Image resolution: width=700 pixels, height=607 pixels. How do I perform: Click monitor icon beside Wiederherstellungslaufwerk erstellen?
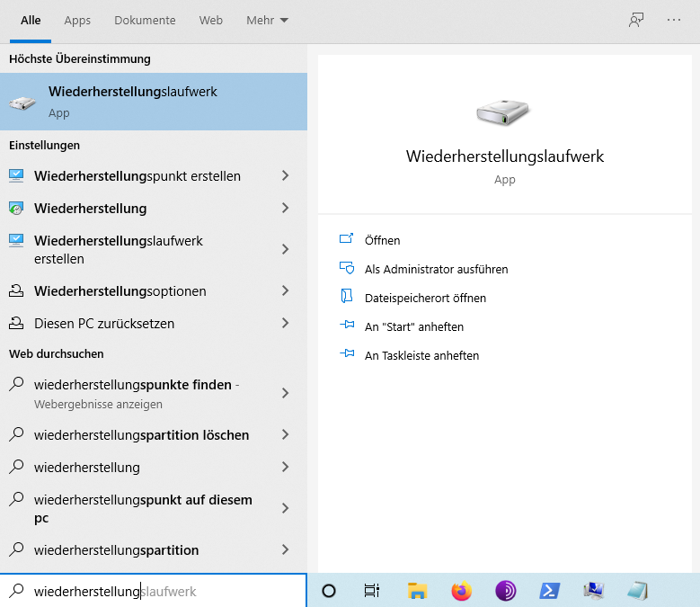[x=16, y=240]
